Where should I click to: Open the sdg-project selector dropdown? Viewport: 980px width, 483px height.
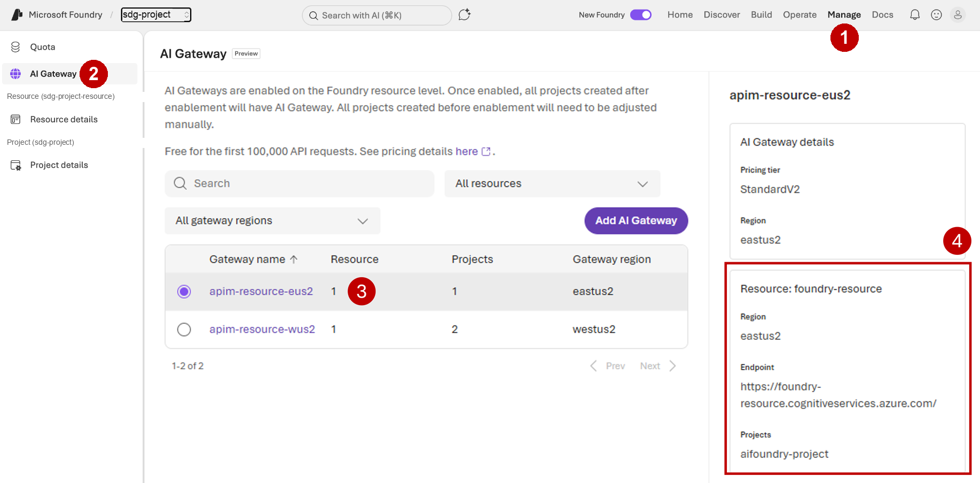point(156,15)
